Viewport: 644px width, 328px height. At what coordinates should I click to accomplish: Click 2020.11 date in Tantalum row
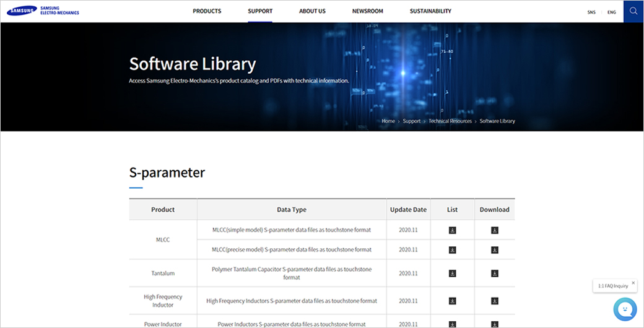coord(408,274)
